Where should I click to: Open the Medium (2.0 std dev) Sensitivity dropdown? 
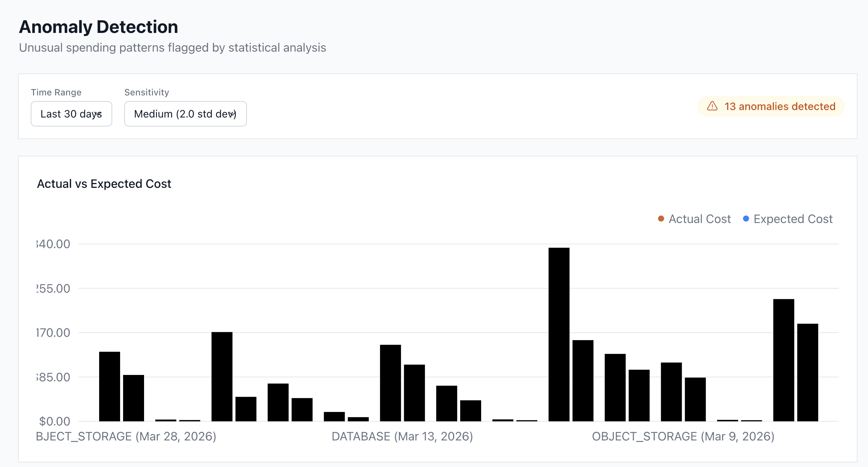[185, 114]
